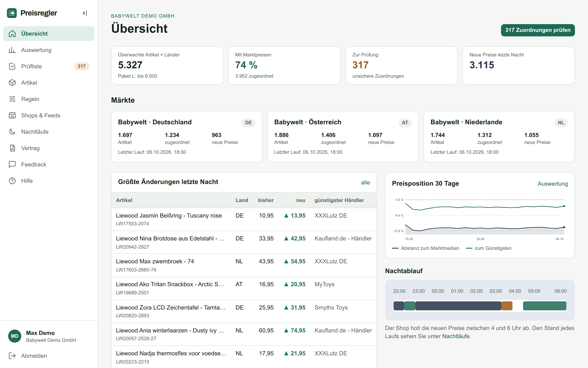
Task: Click the Preisregler logo icon
Action: (12, 13)
